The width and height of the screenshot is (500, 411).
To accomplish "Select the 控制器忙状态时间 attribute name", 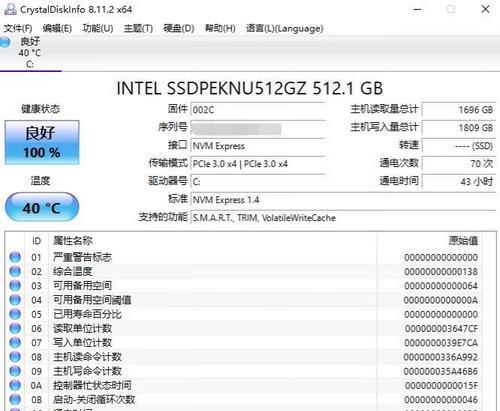I will coord(92,385).
